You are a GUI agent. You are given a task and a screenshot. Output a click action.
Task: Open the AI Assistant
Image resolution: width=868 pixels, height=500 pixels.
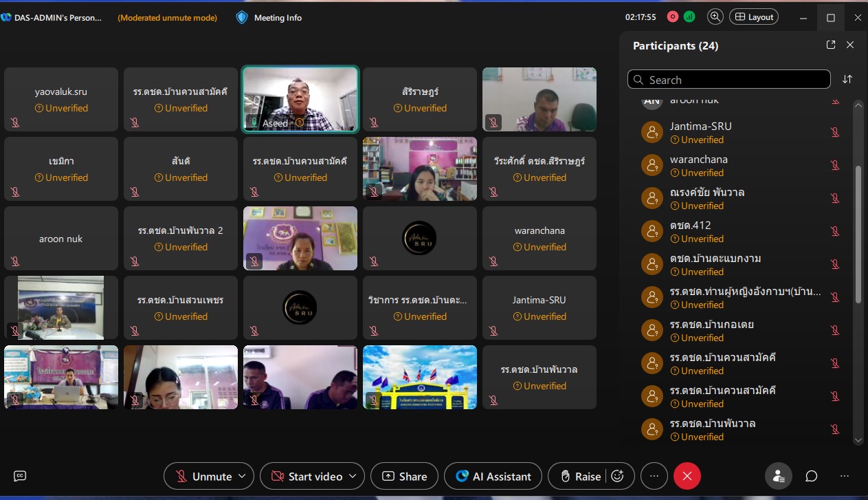click(493, 476)
